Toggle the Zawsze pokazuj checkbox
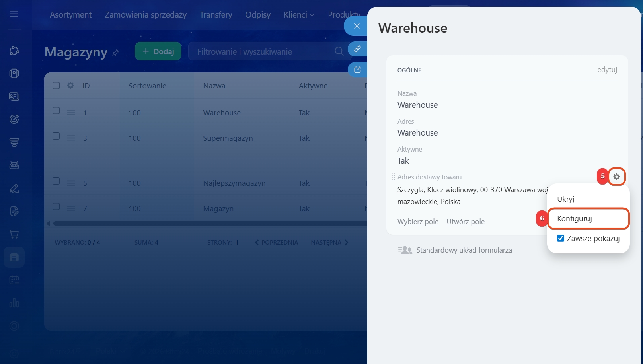The width and height of the screenshot is (643, 364). pyautogui.click(x=561, y=238)
